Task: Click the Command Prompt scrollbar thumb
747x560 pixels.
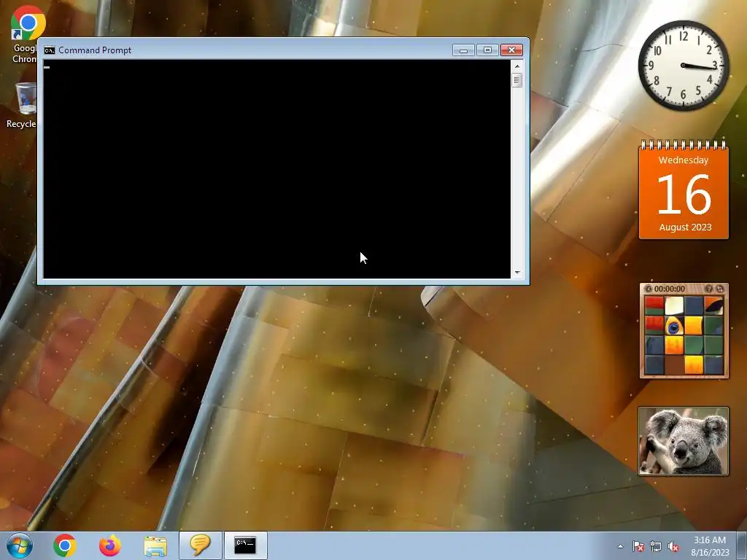Action: (517, 80)
